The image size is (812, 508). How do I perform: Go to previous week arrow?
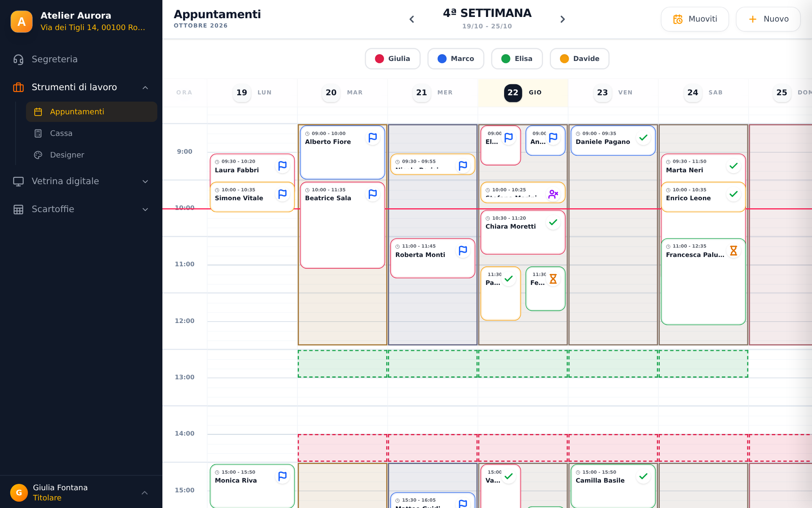point(412,19)
